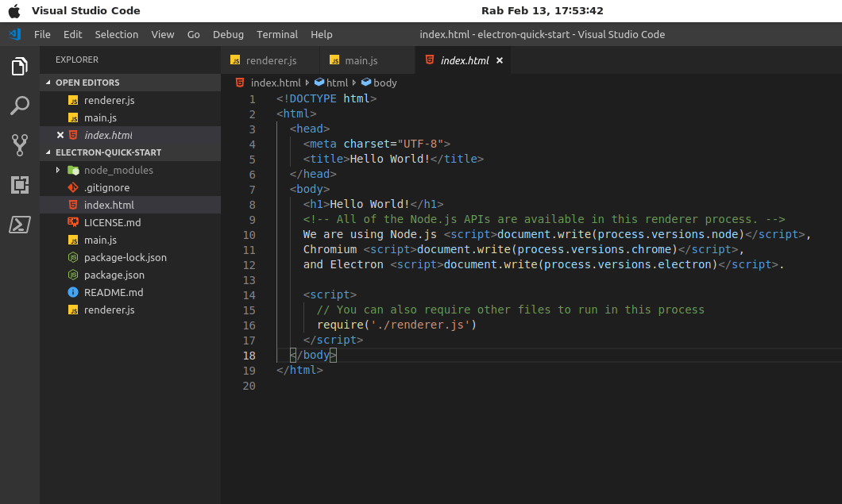Click the require('./renderer.js') code line
Viewport: 842px width, 504px height.
[x=397, y=325]
